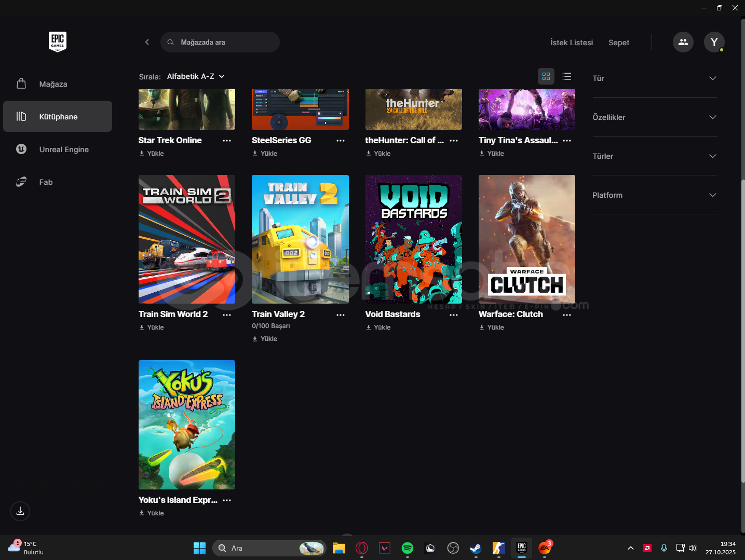745x560 pixels.
Task: Switch to list view layout
Action: 566,76
